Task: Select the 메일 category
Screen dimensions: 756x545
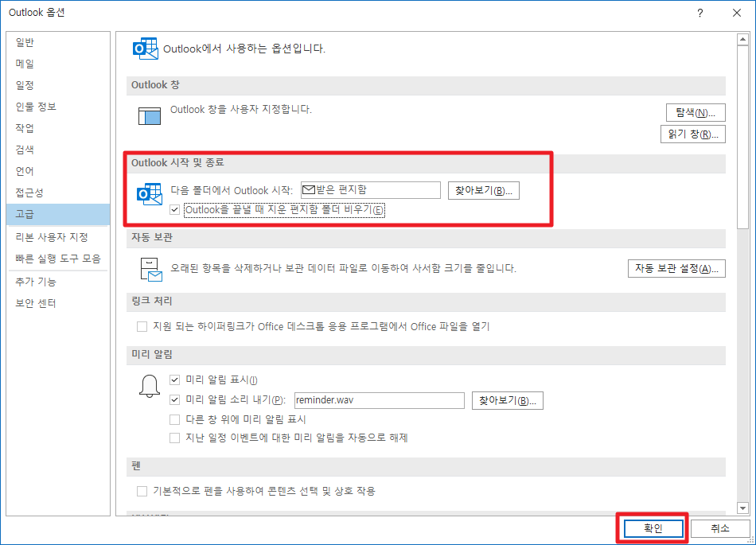Action: [58, 64]
